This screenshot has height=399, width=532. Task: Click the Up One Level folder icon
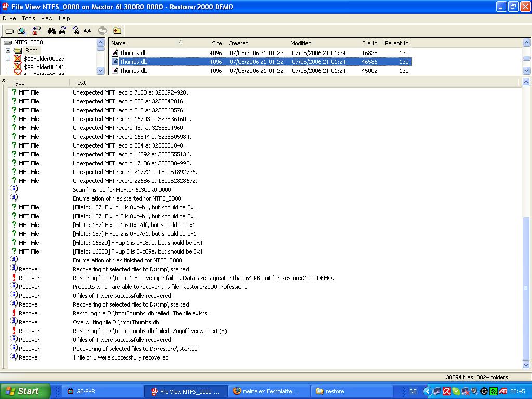(x=117, y=31)
